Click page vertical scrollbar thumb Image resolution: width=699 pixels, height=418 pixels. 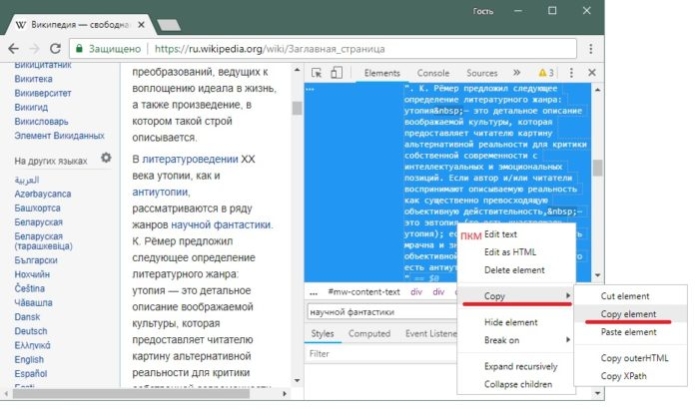pos(296,108)
